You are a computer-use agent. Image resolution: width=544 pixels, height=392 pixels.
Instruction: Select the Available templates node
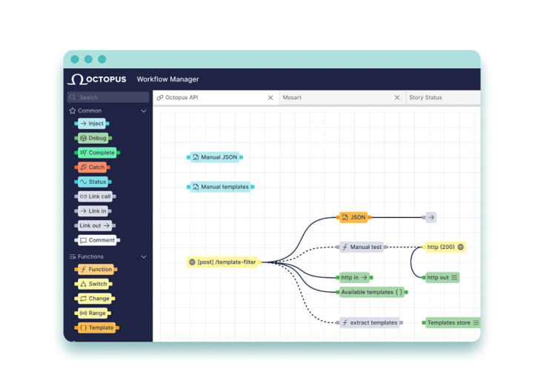pos(372,292)
